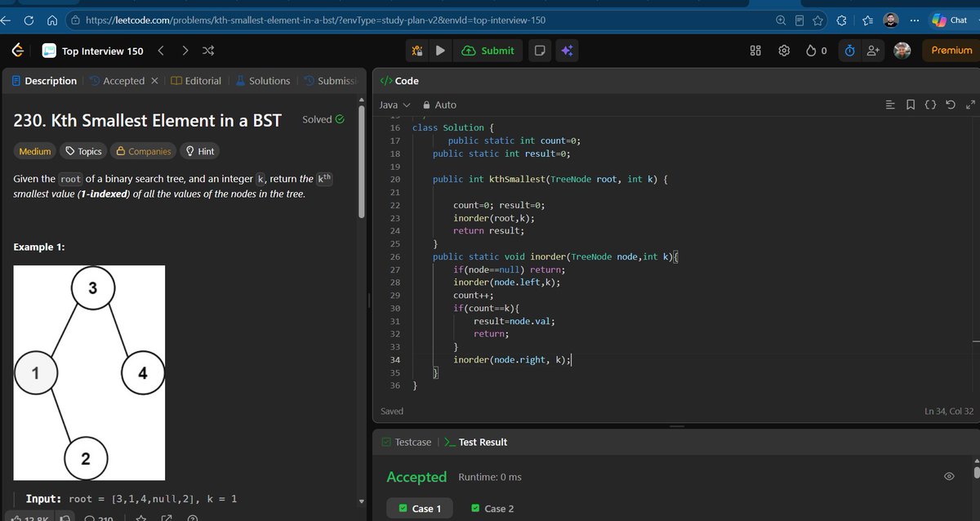Zoom the page in browser address bar
This screenshot has height=521, width=980.
(x=782, y=20)
